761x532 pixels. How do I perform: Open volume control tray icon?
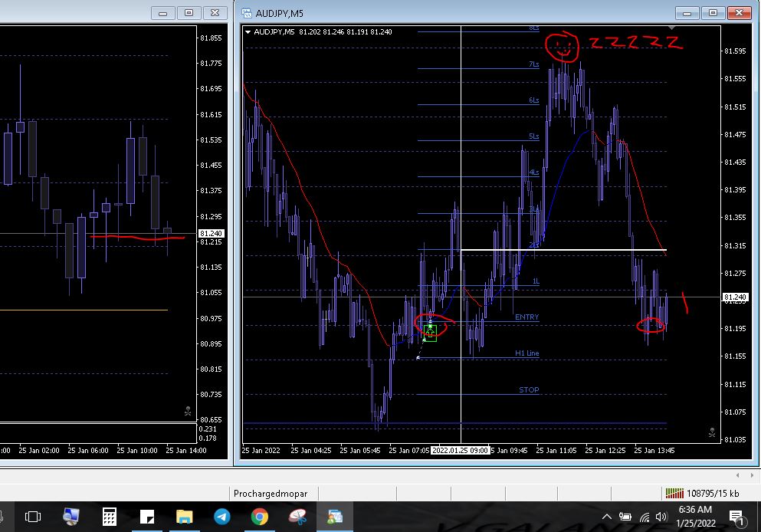(x=661, y=517)
